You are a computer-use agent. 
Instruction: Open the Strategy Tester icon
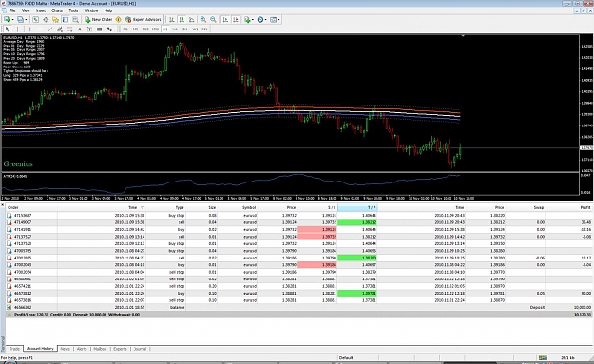75,19
